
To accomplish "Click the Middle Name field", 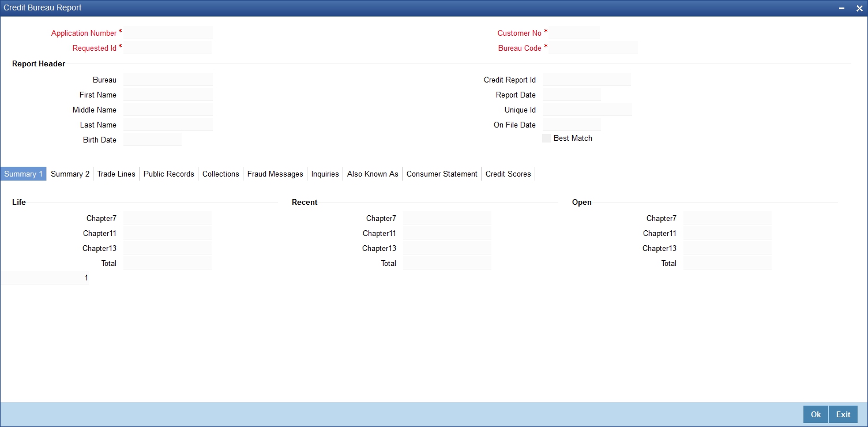I will [168, 110].
